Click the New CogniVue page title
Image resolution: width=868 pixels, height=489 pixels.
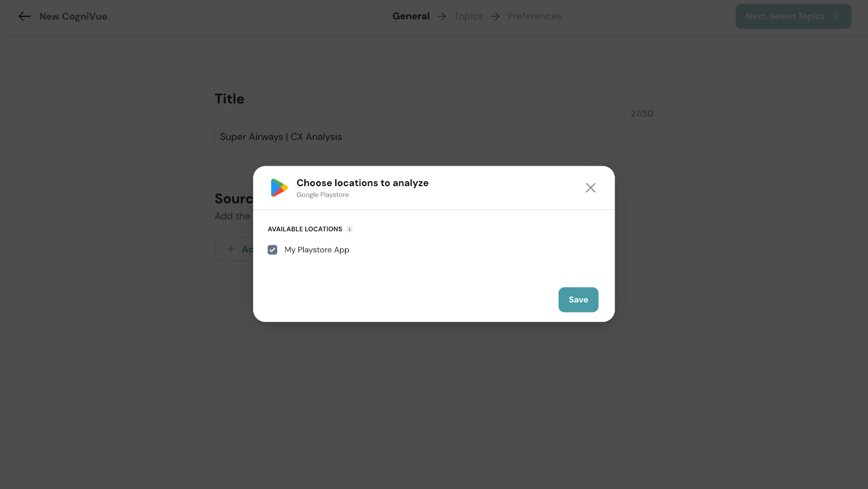click(x=73, y=16)
